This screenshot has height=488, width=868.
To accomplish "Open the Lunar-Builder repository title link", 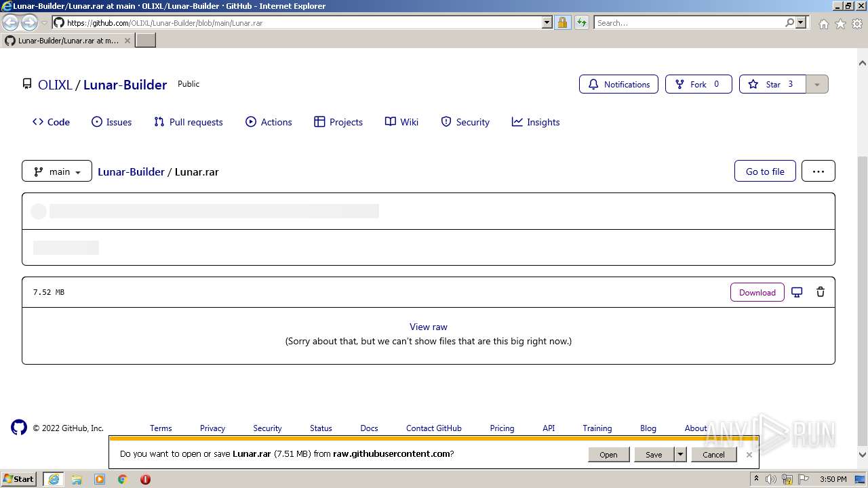I will click(125, 85).
